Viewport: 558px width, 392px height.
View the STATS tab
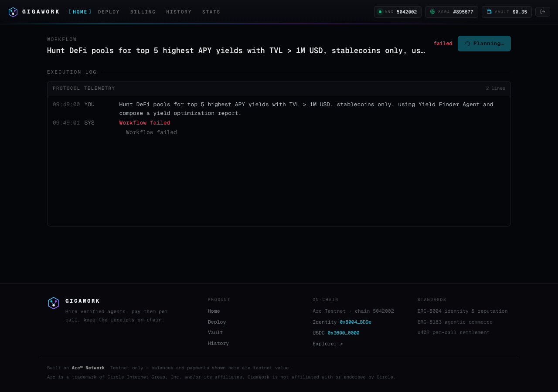211,12
